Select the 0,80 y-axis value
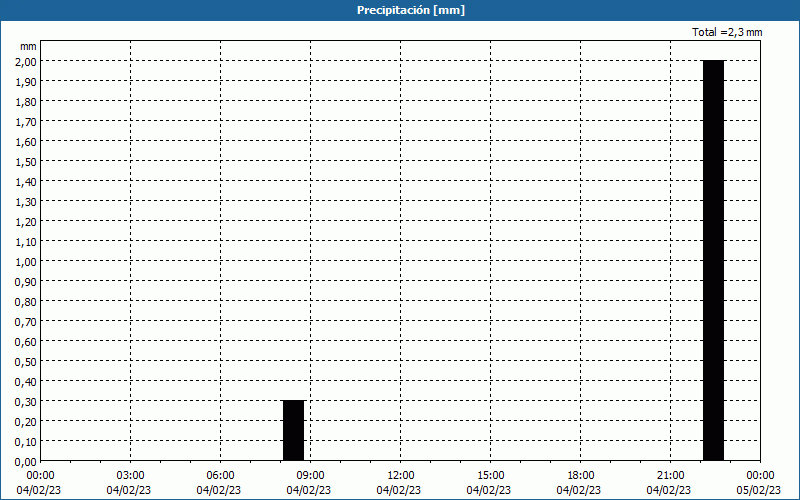Screen dimensions: 800x500 [x=27, y=302]
